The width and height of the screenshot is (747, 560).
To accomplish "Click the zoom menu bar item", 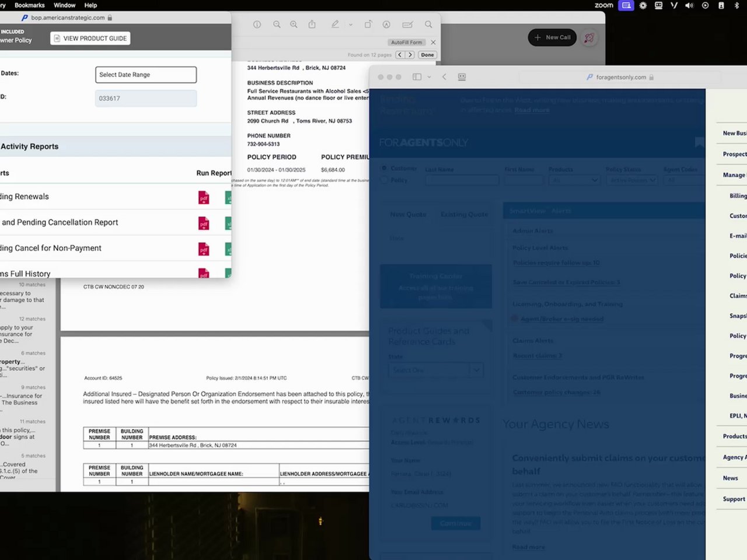I will (x=604, y=5).
